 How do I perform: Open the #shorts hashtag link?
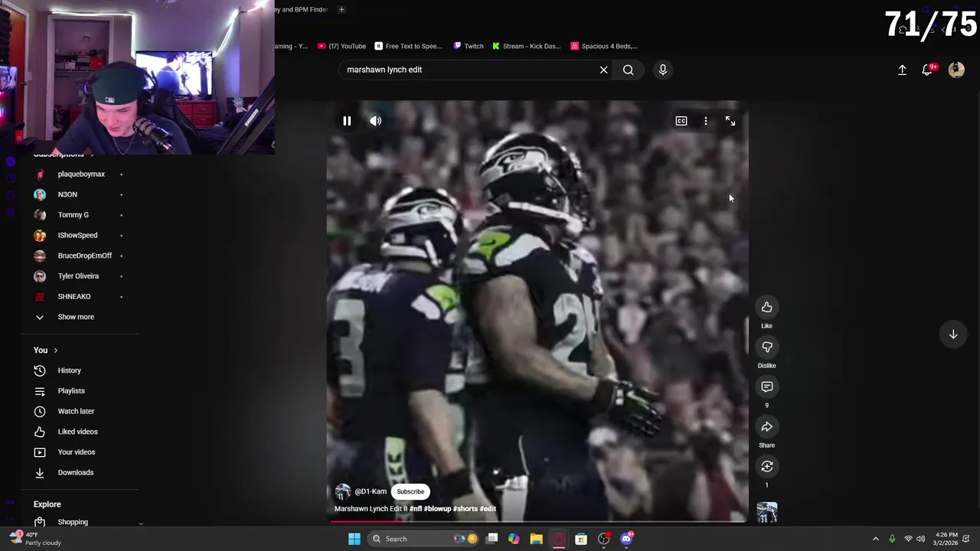[465, 509]
